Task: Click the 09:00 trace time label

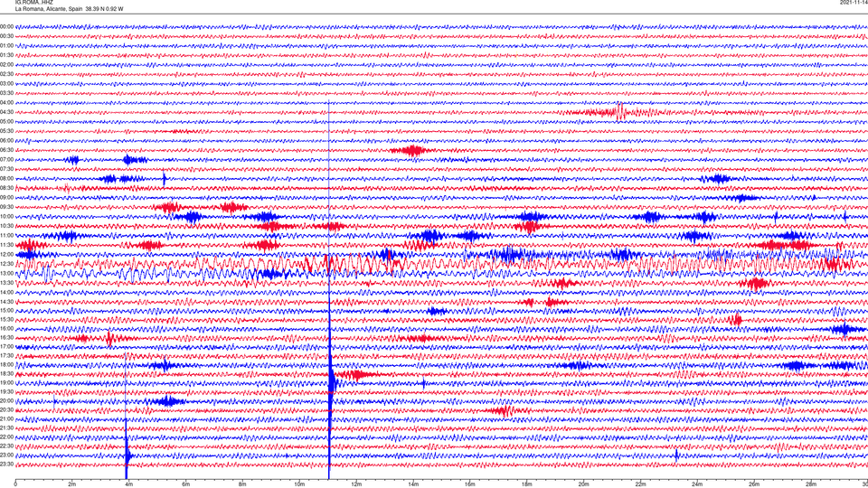Action: [6, 198]
